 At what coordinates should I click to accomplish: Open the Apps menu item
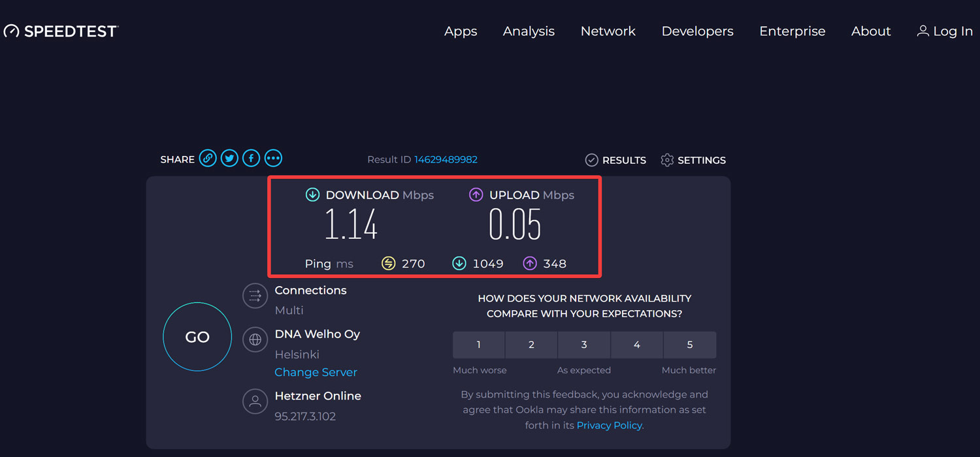point(461,31)
